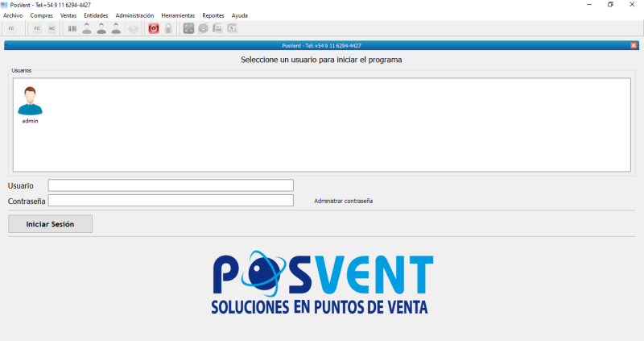The width and height of the screenshot is (644, 341).
Task: Click the NC credit note toolbar icon
Action: (x=52, y=28)
